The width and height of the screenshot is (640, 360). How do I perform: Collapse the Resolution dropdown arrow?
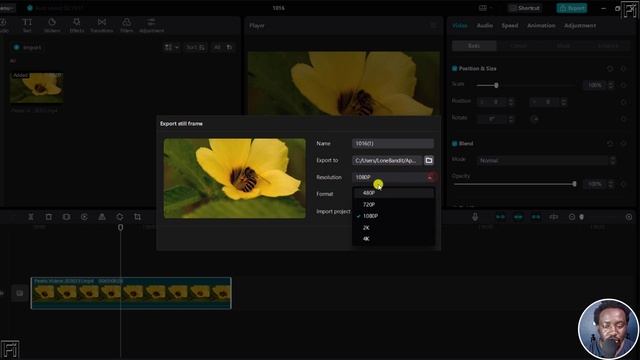tap(430, 177)
